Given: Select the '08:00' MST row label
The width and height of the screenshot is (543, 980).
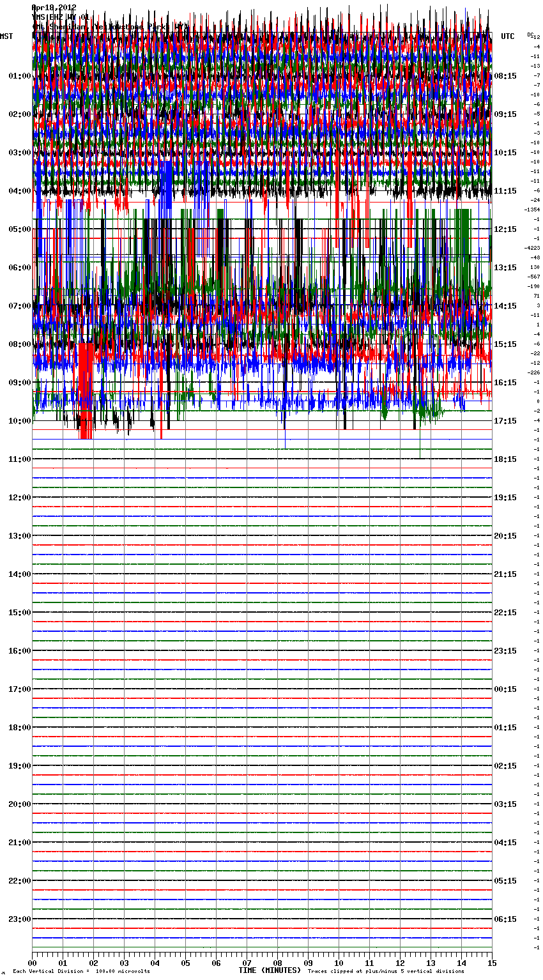Looking at the screenshot, I should (20, 344).
